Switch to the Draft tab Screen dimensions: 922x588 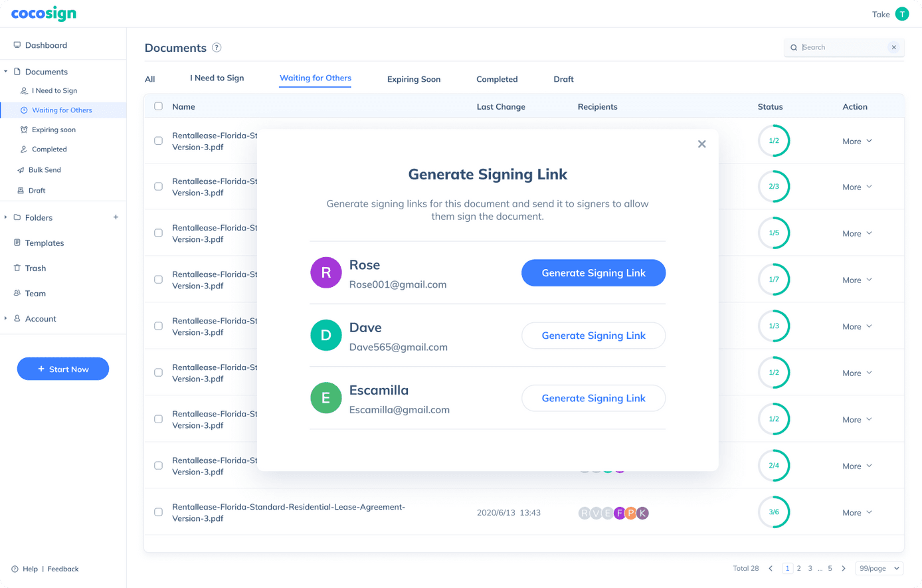563,79
